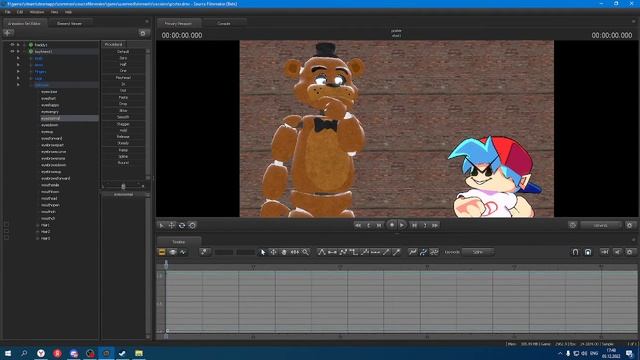Screen dimensions: 640x360
Task: Expand the Arms control group arrow
Action: point(18,65)
